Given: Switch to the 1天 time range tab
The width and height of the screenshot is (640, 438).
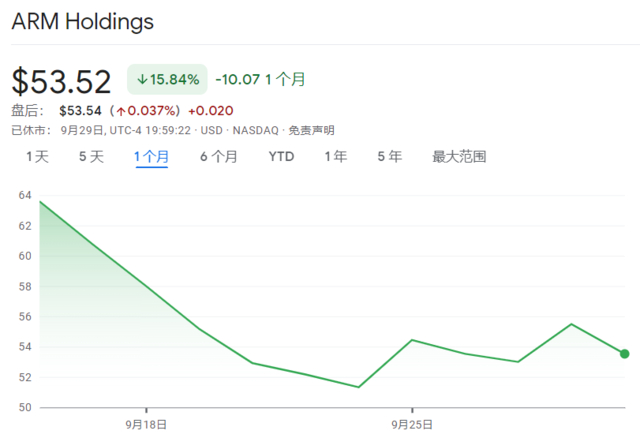Looking at the screenshot, I should tap(37, 157).
